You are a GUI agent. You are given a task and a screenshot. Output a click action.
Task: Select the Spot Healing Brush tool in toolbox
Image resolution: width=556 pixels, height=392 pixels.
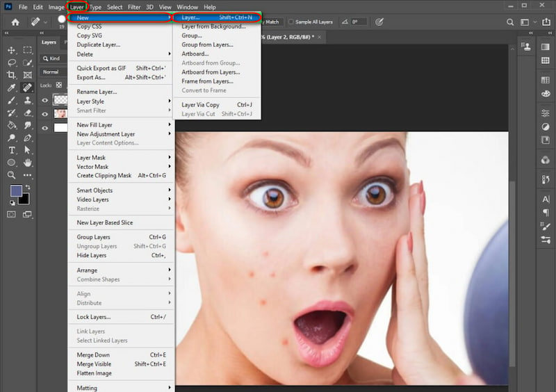point(27,88)
